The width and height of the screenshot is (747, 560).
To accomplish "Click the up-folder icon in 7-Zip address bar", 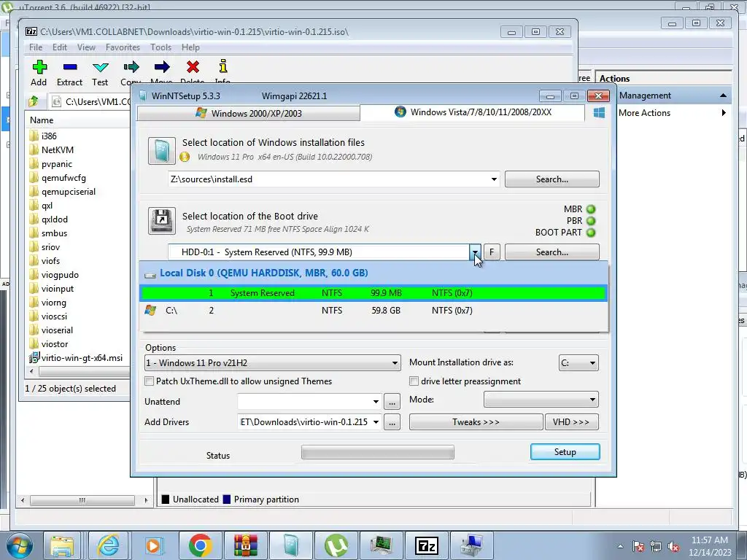I will click(34, 101).
